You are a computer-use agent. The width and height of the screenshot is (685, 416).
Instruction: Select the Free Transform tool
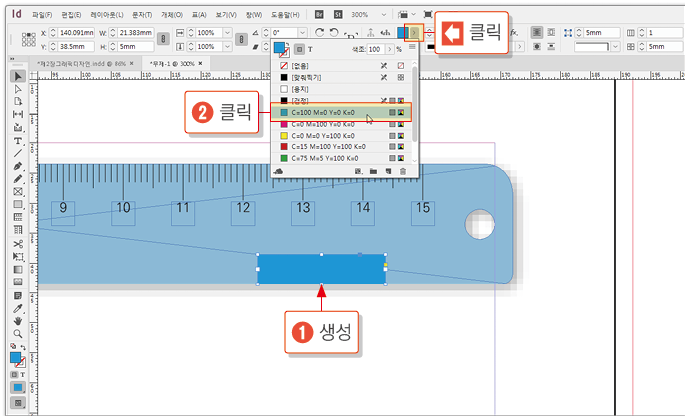click(18, 257)
